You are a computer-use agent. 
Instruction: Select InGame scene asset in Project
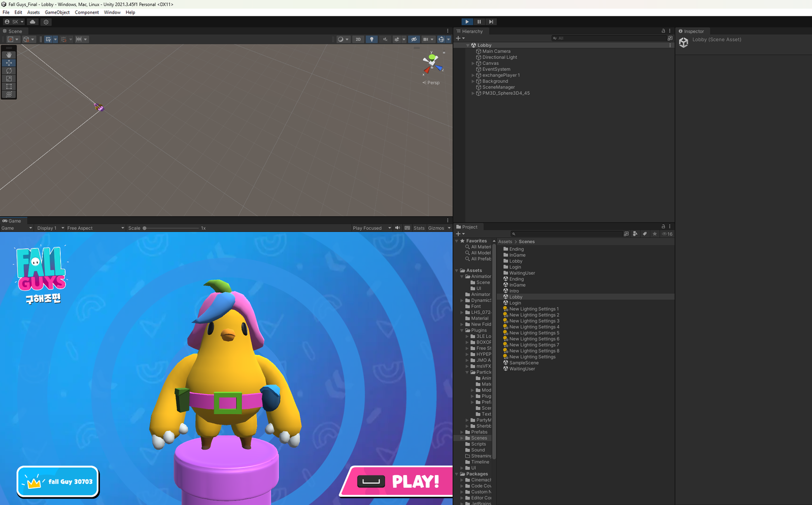[517, 285]
